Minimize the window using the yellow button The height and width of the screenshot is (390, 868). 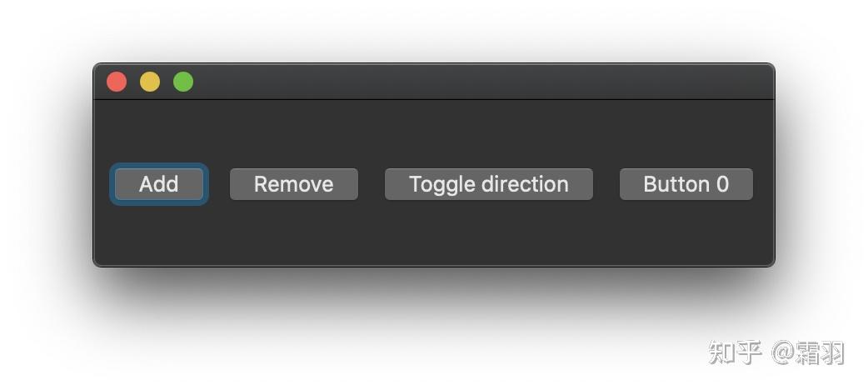tap(150, 82)
